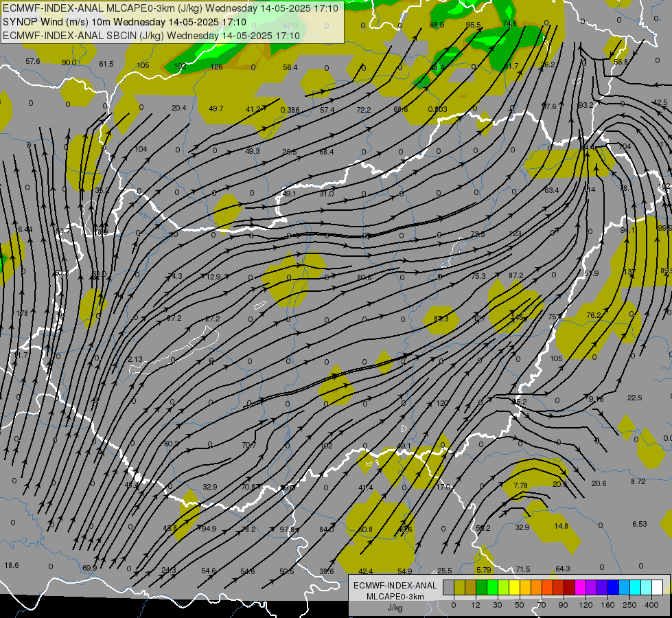
Task: Select the white swatch at legend end
Action: pyautogui.click(x=657, y=587)
